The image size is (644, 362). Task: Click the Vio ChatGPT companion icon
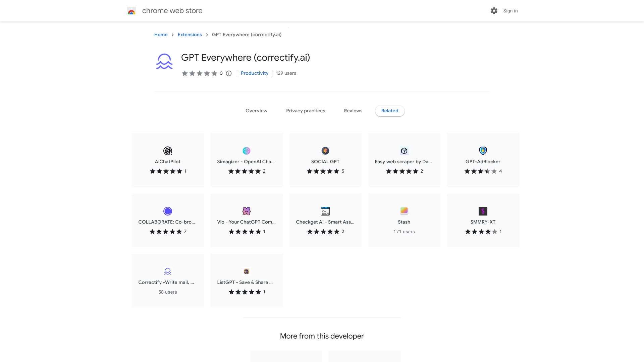tap(247, 211)
